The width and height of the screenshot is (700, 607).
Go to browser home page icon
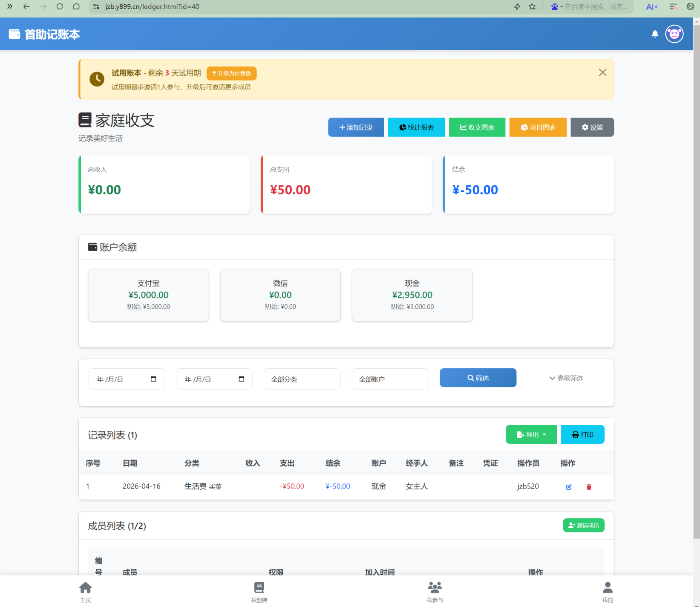76,7
